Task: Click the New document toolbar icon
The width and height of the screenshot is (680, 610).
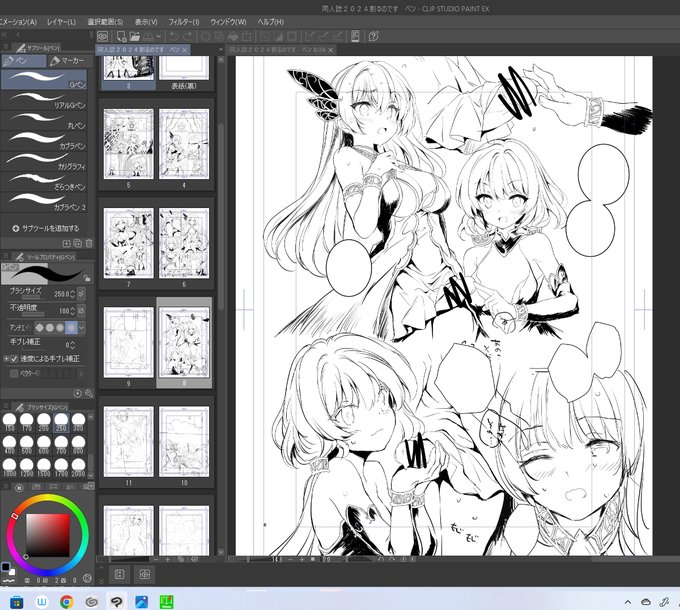Action: 121,36
